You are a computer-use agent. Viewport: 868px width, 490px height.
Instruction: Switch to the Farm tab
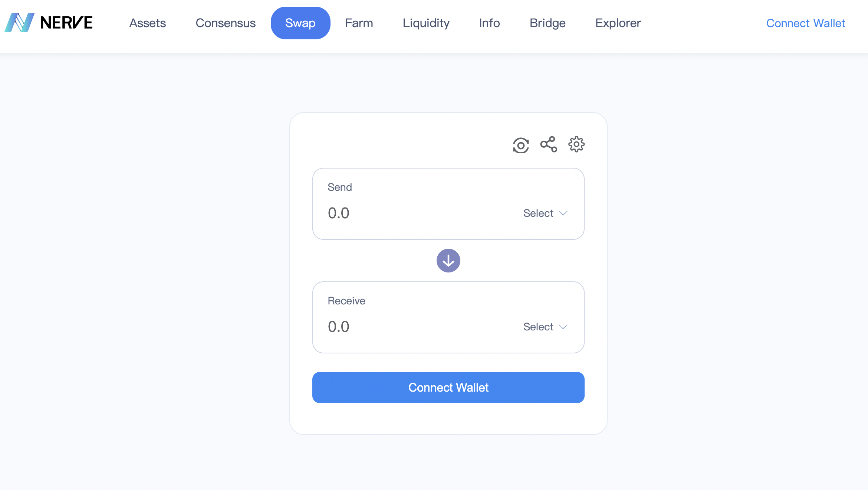point(359,23)
